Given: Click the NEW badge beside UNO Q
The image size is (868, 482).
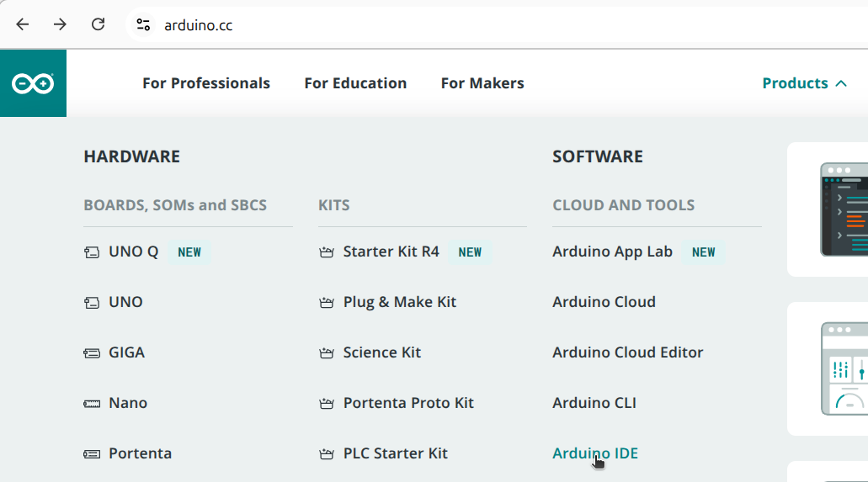Looking at the screenshot, I should click(x=189, y=252).
